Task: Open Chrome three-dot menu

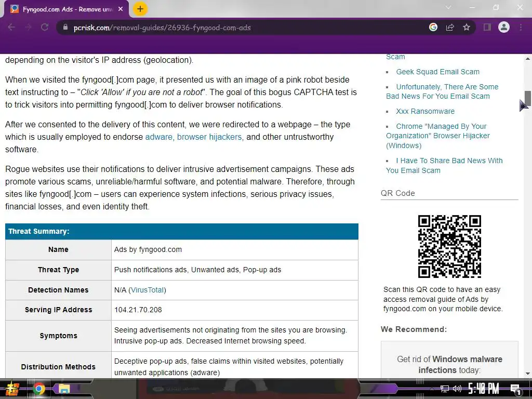Action: tap(521, 28)
